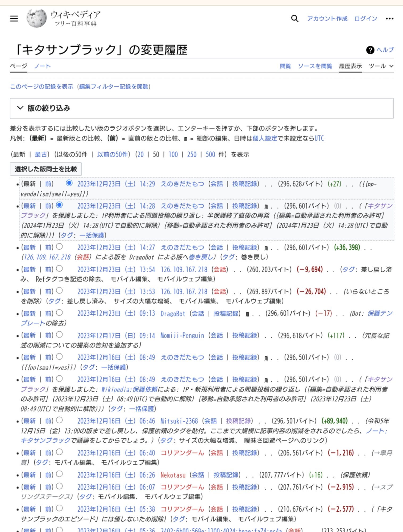Click (+36,398) byte change text

click(347, 248)
